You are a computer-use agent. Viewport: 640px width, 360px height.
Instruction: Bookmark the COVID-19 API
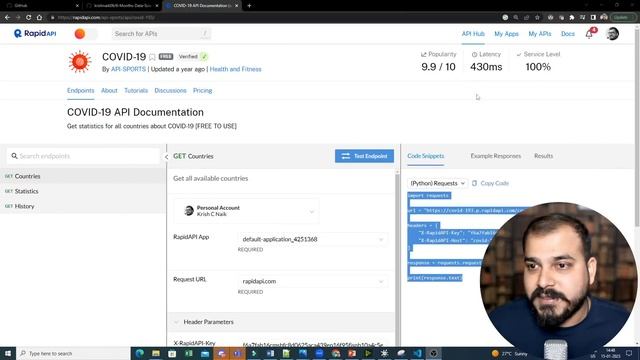pyautogui.click(x=152, y=57)
